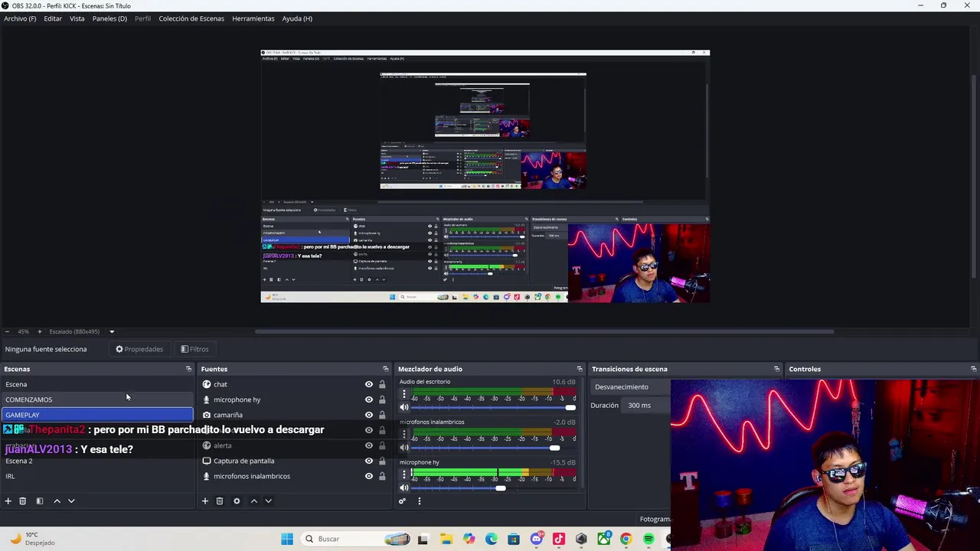The width and height of the screenshot is (980, 551).
Task: Open Colección de Escenas menu
Action: [x=191, y=18]
